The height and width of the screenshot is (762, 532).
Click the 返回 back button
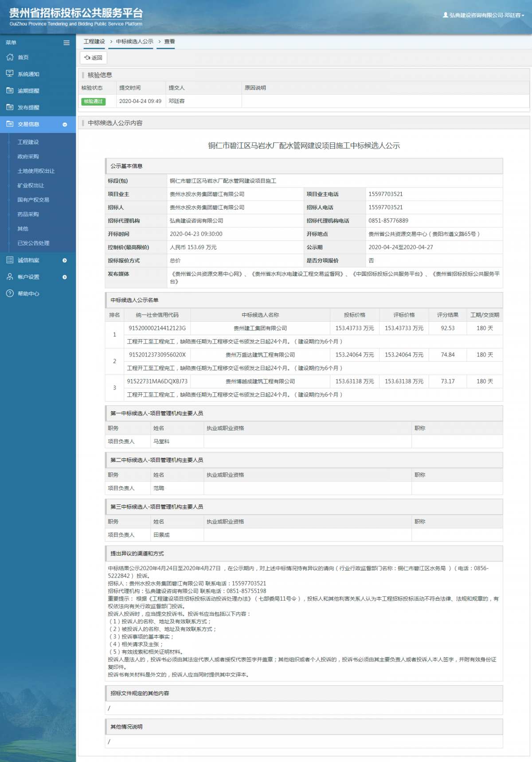click(94, 58)
